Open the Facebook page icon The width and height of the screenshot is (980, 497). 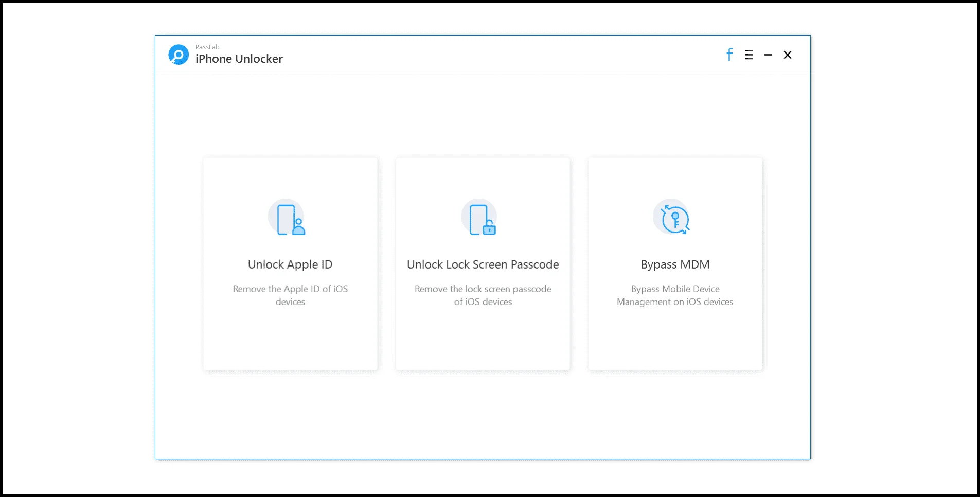[729, 55]
